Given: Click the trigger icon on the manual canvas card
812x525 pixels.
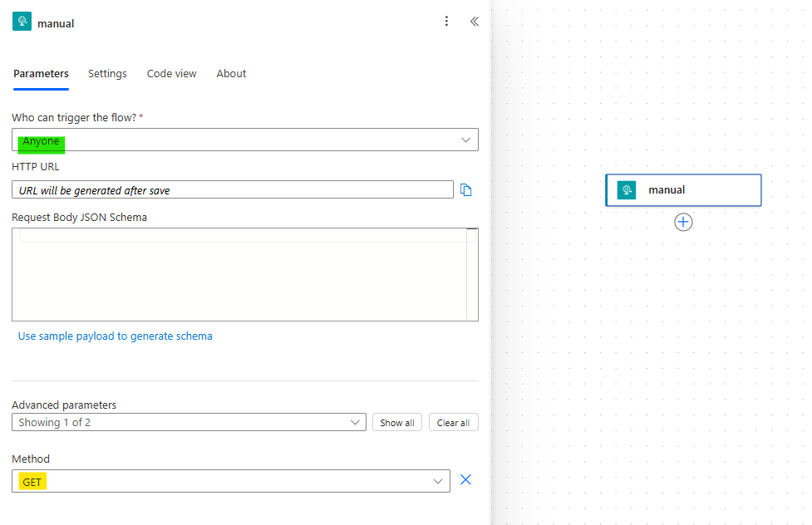Looking at the screenshot, I should [627, 189].
